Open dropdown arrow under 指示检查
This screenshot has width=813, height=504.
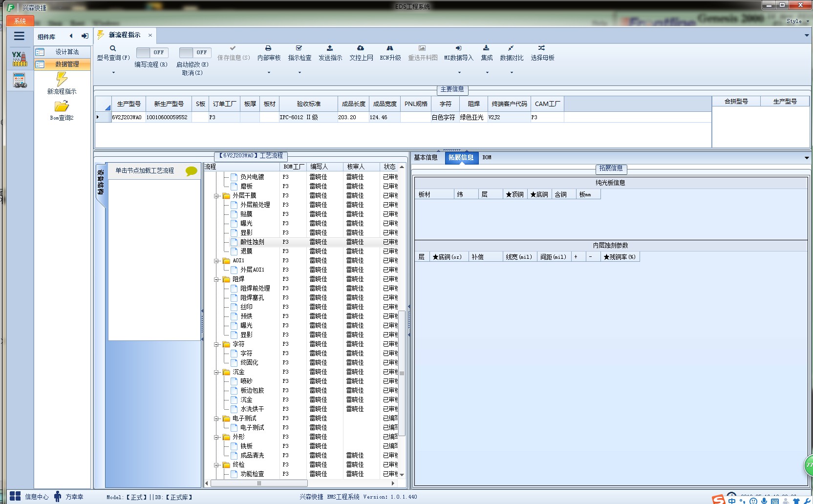[x=300, y=73]
